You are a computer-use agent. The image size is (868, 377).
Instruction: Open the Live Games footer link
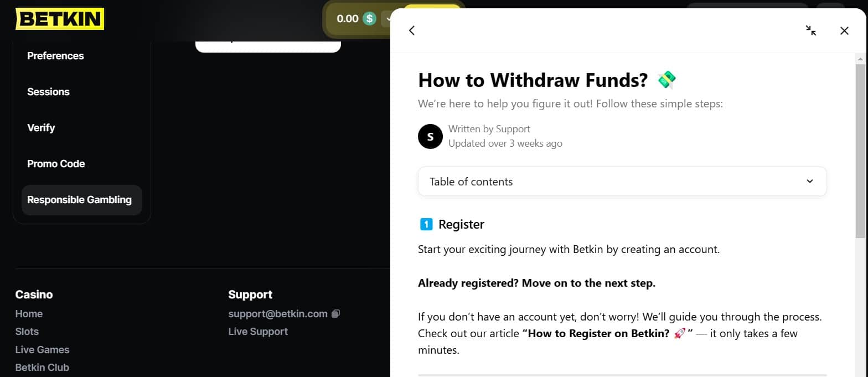[x=42, y=350]
